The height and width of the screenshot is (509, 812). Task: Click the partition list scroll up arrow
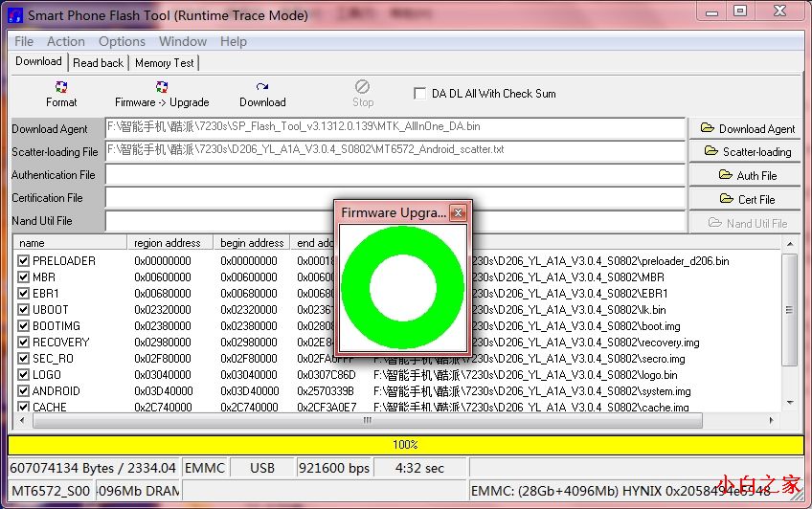(790, 244)
